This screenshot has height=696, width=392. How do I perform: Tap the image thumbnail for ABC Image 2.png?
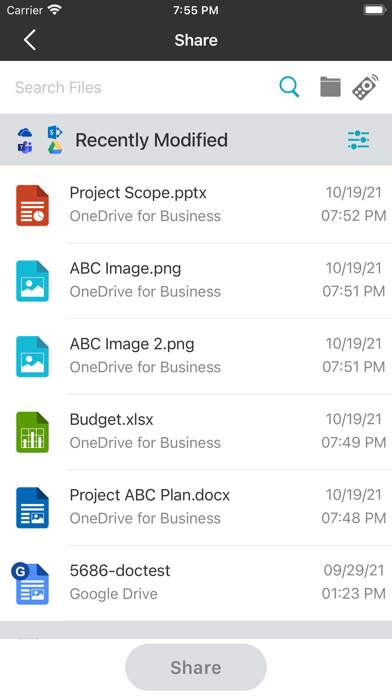pyautogui.click(x=32, y=356)
